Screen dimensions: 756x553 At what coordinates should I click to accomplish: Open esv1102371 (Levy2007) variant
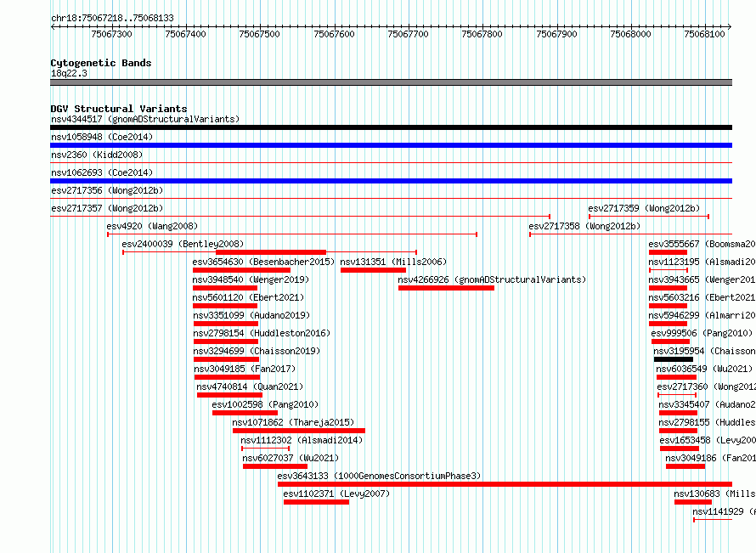tap(336, 494)
